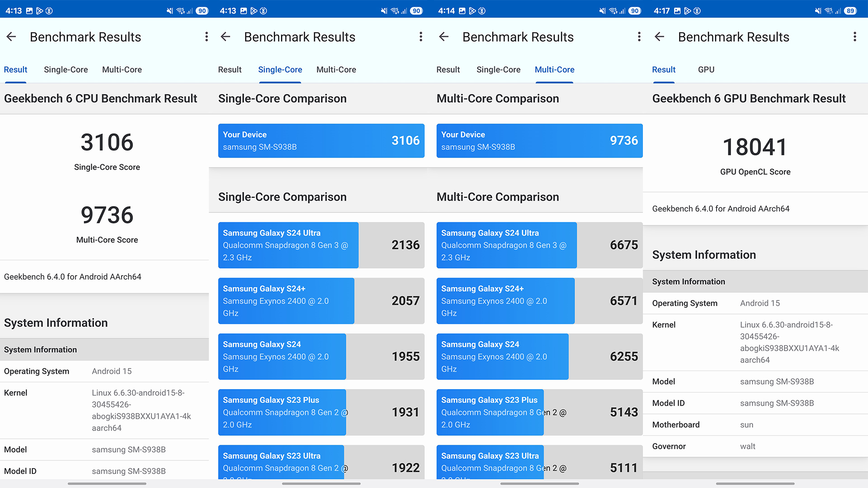Viewport: 868px width, 488px height.
Task: Tap Your Device bar with score 3106
Action: coord(321,141)
